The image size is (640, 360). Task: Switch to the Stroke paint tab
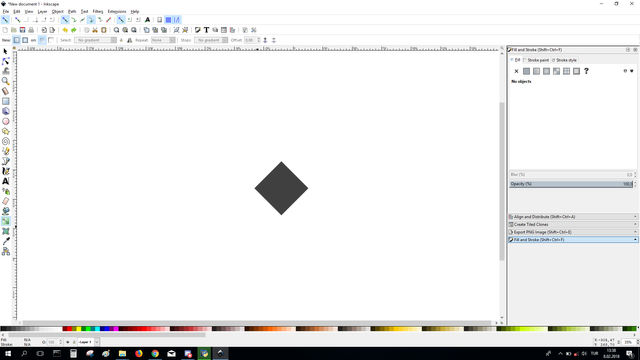pyautogui.click(x=536, y=60)
